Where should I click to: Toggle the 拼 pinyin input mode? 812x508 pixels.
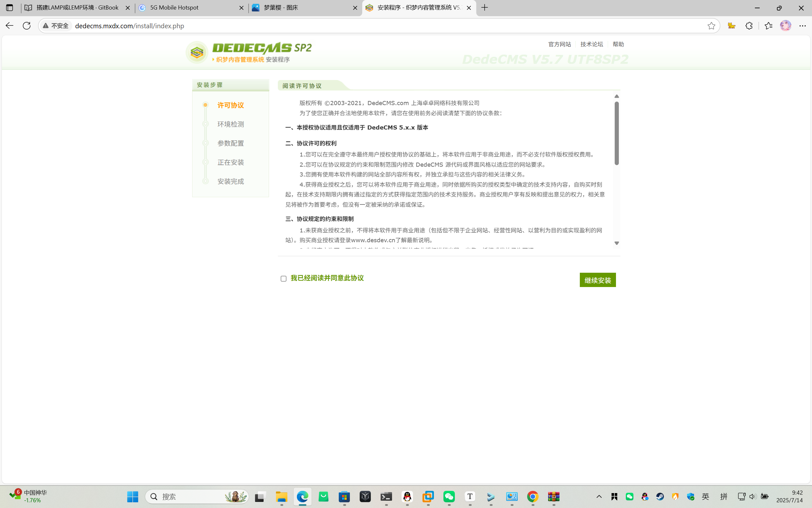(724, 497)
